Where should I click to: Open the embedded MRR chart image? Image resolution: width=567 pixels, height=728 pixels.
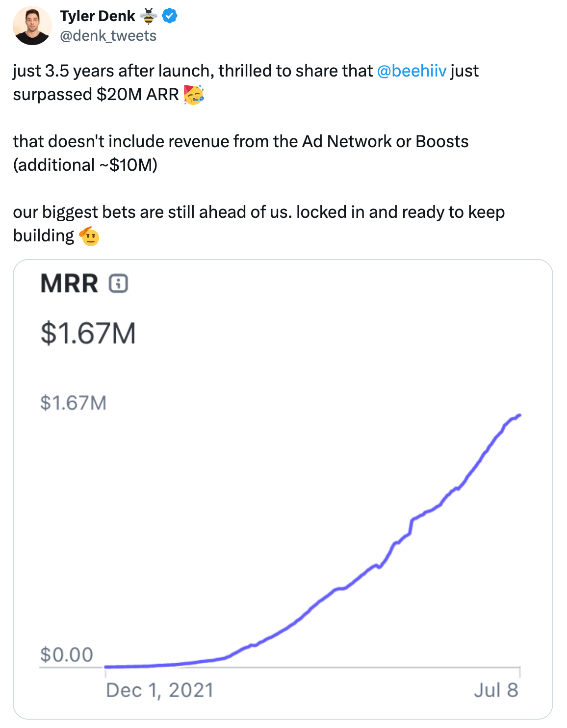(x=283, y=489)
